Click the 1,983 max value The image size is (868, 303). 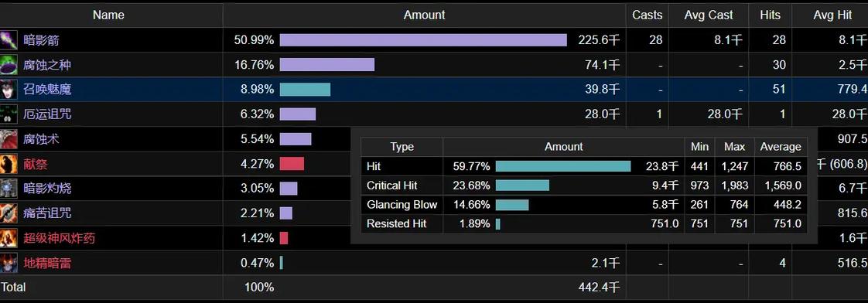pyautogui.click(x=736, y=186)
